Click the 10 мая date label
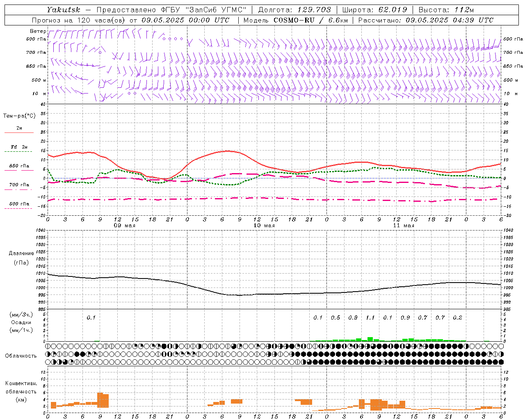The width and height of the screenshot is (525, 420). (264, 226)
